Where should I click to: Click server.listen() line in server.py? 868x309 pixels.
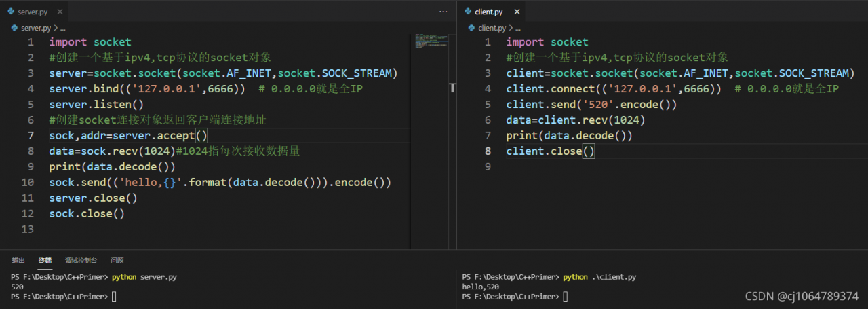(96, 104)
